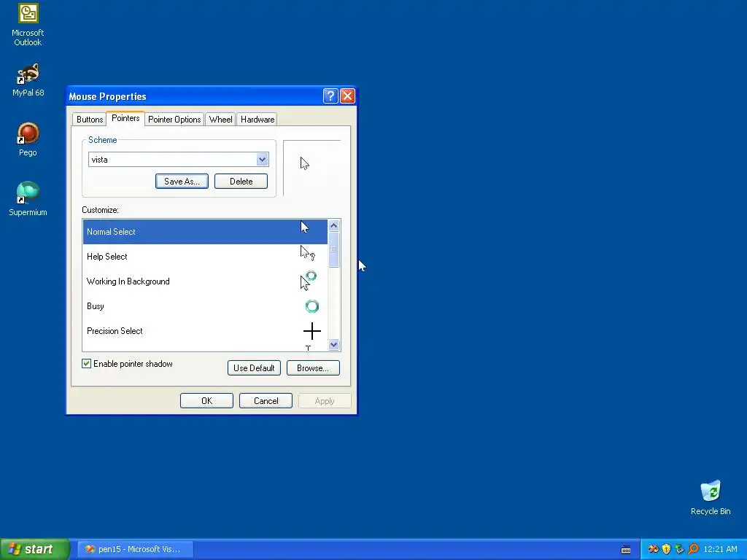The image size is (747, 560).
Task: Select the Busy row in list
Action: [x=205, y=306]
